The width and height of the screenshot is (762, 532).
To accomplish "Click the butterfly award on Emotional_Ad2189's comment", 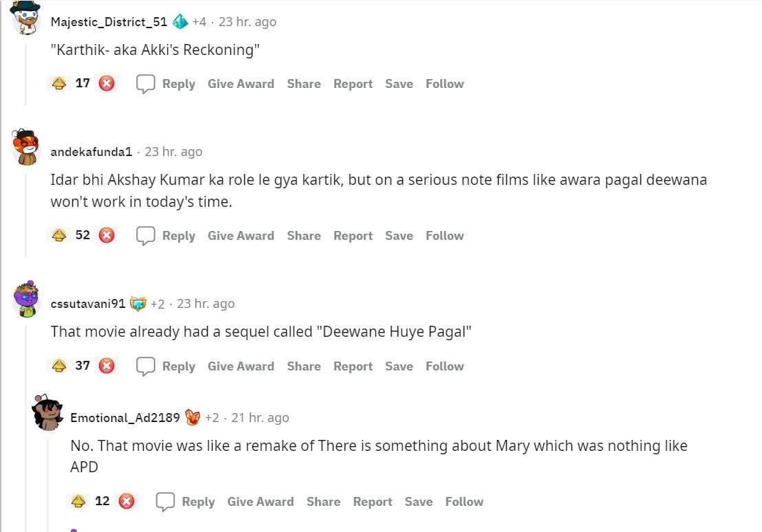I will tap(191, 417).
